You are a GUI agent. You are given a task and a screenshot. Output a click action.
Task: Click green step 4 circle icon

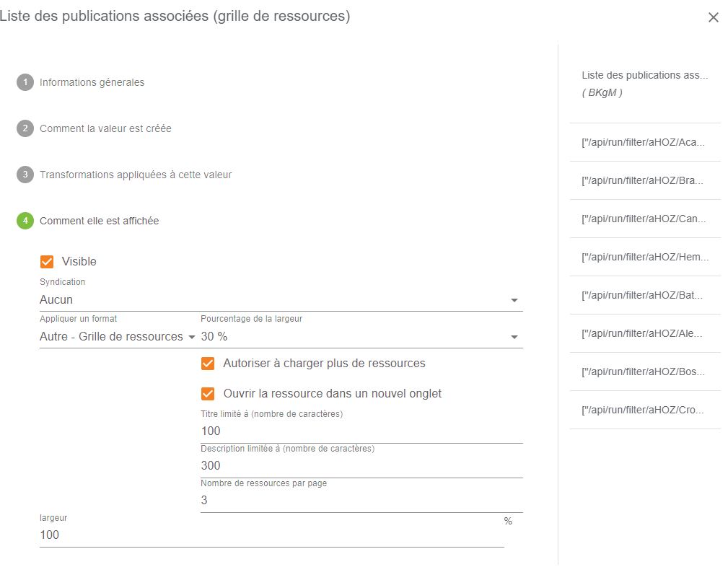click(x=25, y=221)
